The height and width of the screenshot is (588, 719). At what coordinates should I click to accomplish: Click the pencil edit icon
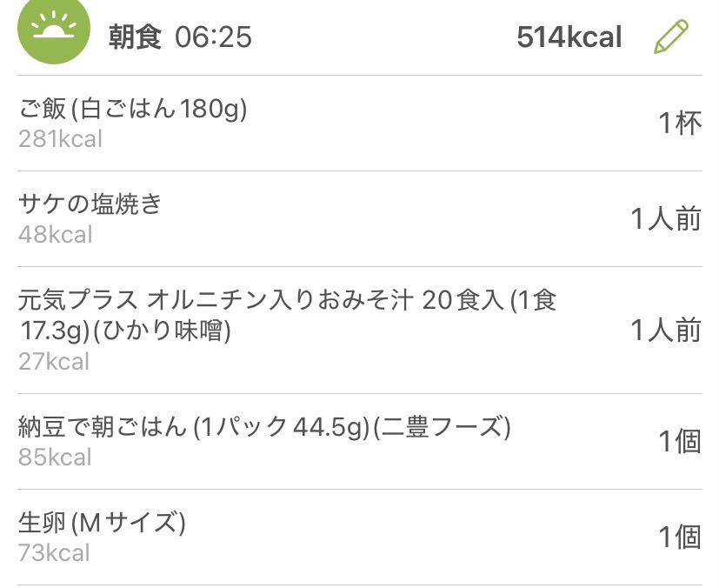coord(670,37)
